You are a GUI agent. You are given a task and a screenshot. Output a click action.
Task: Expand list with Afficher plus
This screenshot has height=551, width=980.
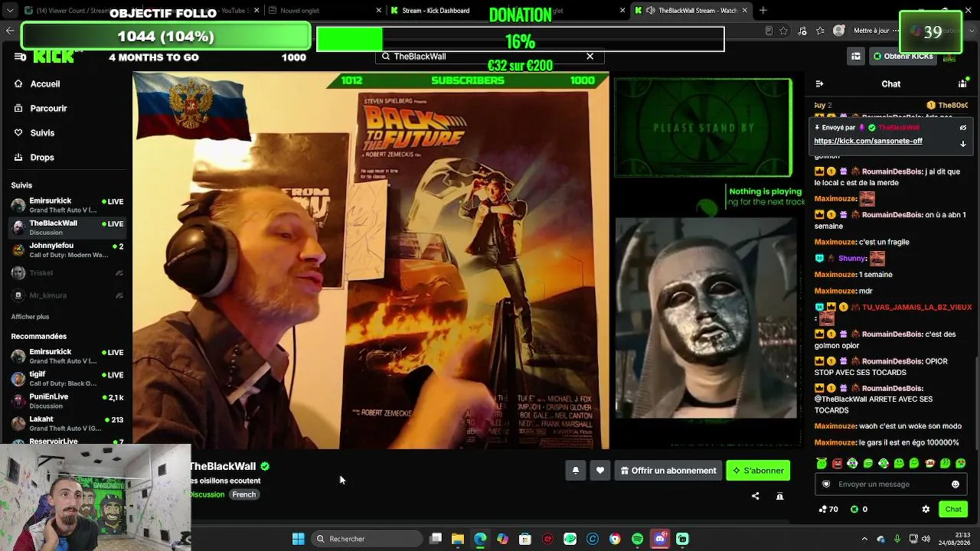30,317
